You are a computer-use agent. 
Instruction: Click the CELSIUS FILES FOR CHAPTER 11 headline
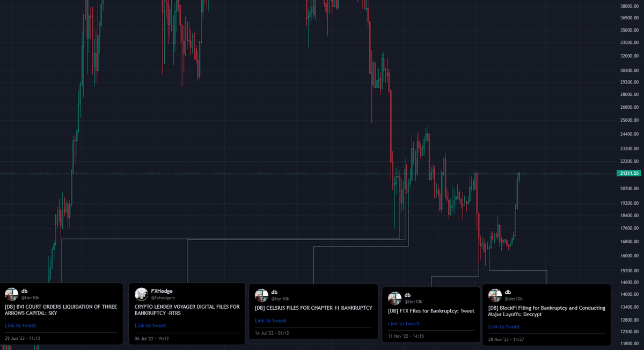313,308
